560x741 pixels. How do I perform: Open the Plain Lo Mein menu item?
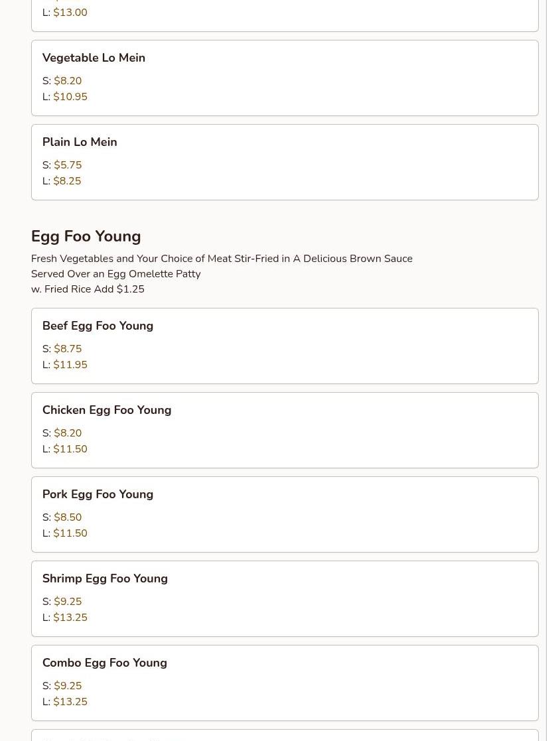pyautogui.click(x=80, y=142)
